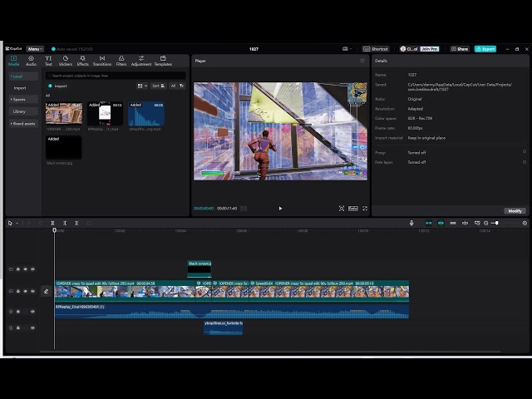Image resolution: width=532 pixels, height=399 pixels.
Task: Split the clip at the playhead
Action: click(x=52, y=223)
